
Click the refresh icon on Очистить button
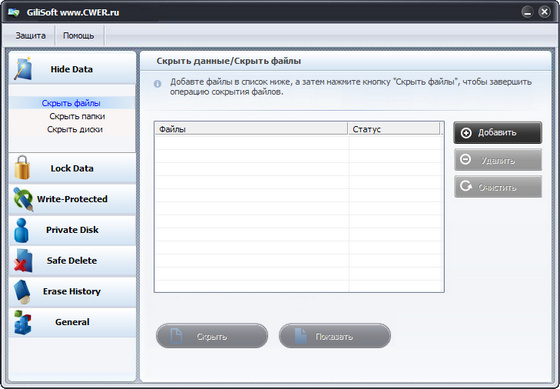tap(466, 186)
